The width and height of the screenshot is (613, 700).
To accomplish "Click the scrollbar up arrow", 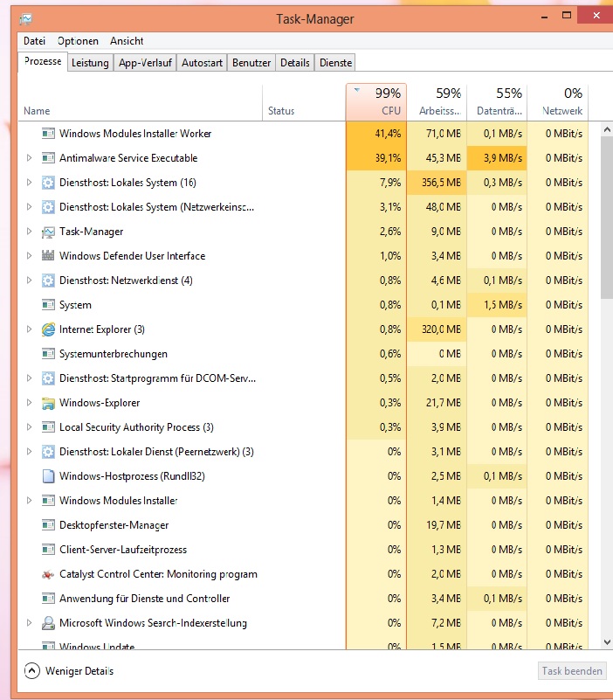I will coord(607,129).
